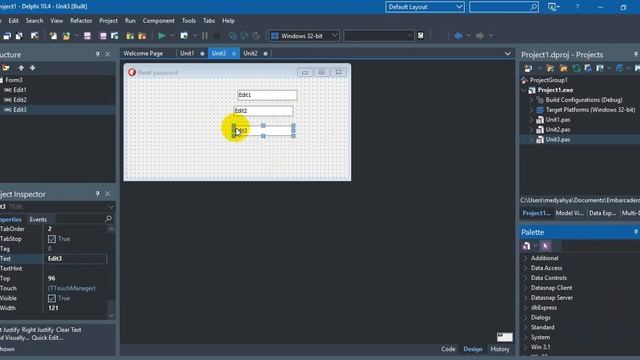Switch to the Unit1 editor tab
Screen dimensions: 640x360
[x=187, y=53]
